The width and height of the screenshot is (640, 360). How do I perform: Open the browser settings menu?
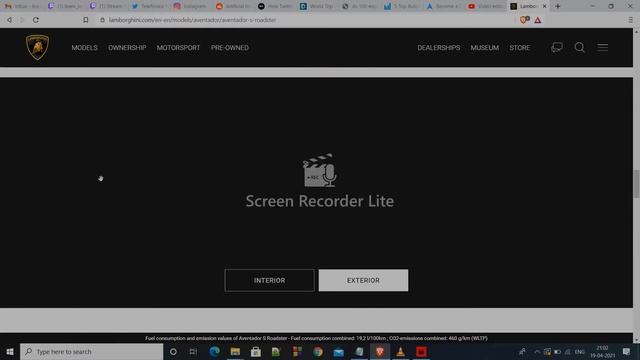pos(631,20)
